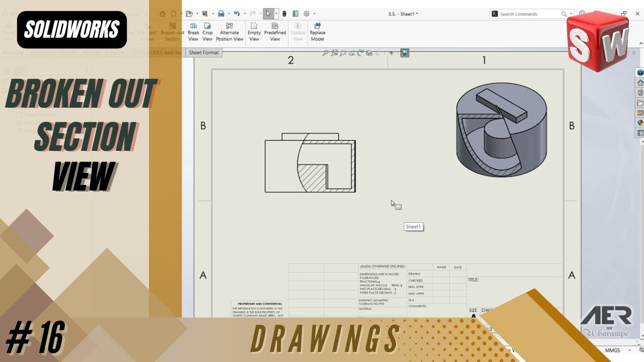Open the SOLIDWORKS Resources home tab
644x362 pixels.
640,82
